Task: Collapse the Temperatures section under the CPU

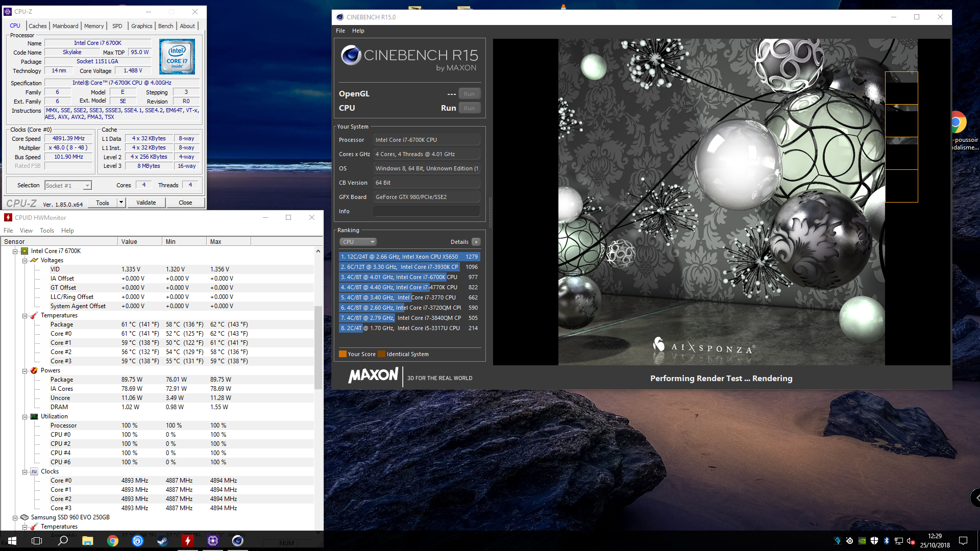Action: coord(24,315)
